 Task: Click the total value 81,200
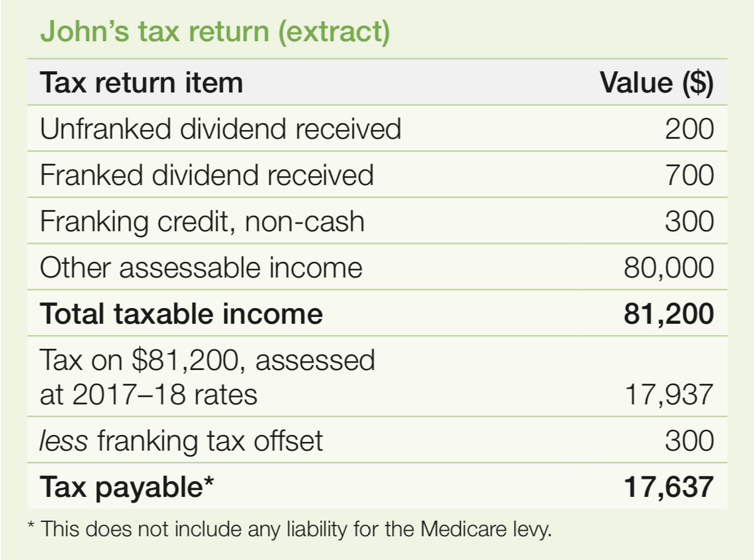(669, 314)
